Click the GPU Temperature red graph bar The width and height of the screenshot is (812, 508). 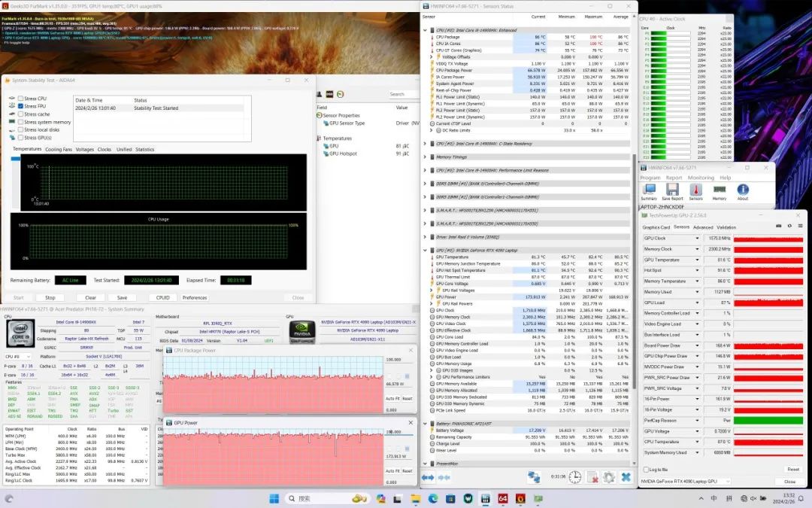coord(767,260)
